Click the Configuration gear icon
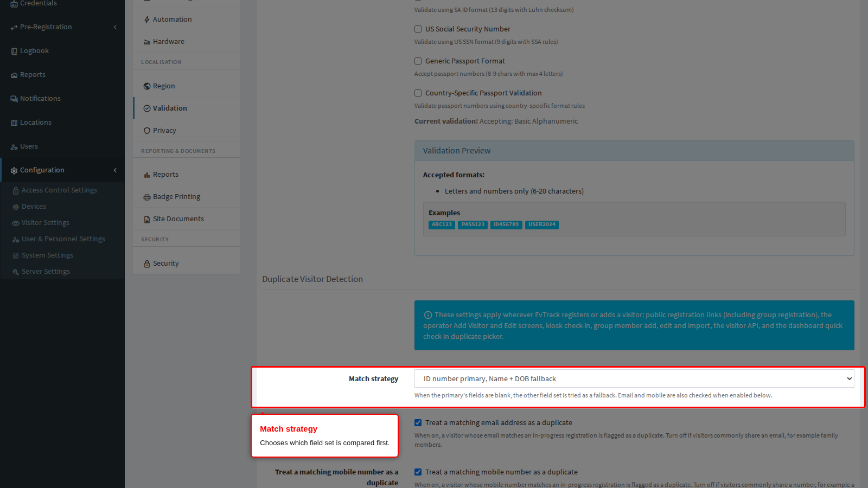Image resolution: width=868 pixels, height=488 pixels. [x=14, y=170]
